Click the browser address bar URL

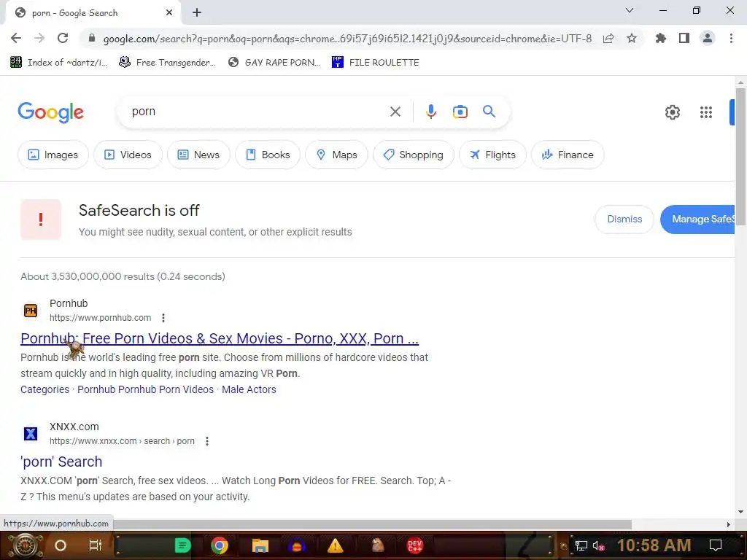pyautogui.click(x=347, y=39)
